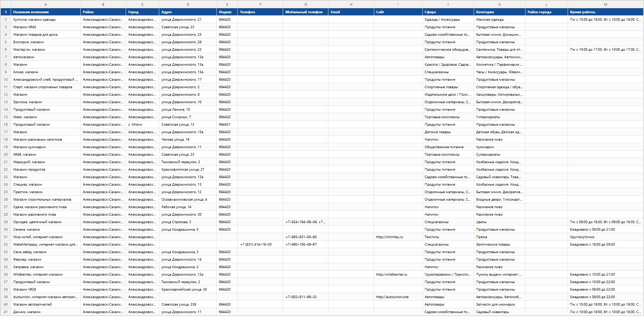
Task: Select column J header
Action: 448,4
